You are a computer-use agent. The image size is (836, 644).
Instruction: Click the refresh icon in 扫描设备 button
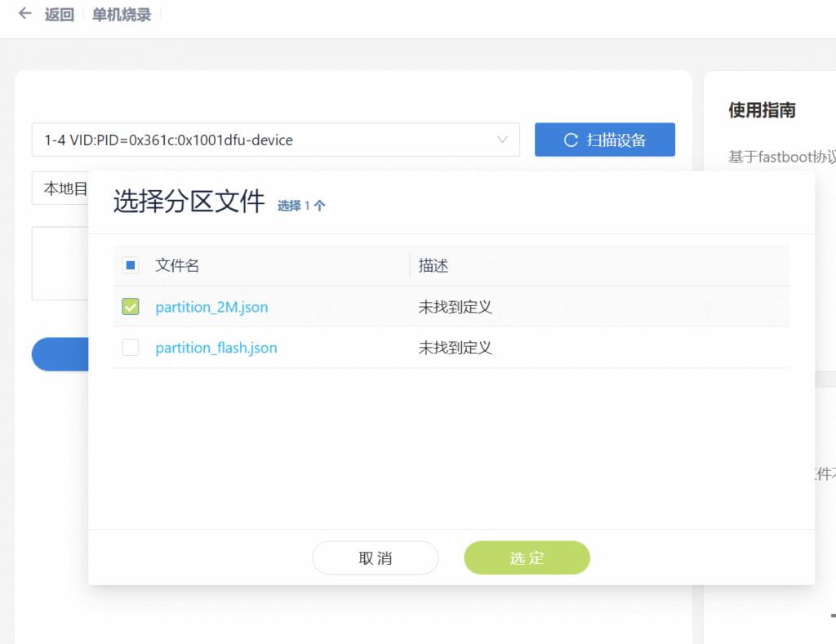pyautogui.click(x=571, y=140)
